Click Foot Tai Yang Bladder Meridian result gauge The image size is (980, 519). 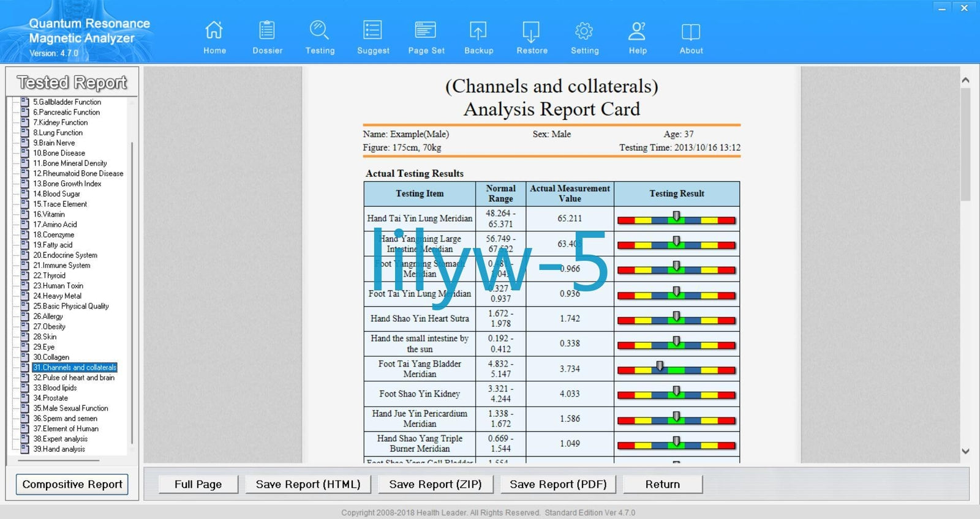click(x=676, y=369)
